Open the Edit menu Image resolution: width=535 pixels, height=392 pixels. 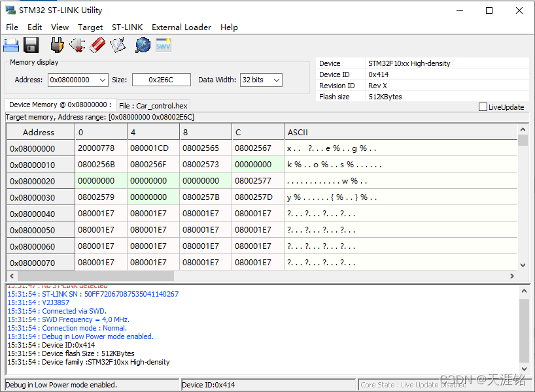[35, 27]
